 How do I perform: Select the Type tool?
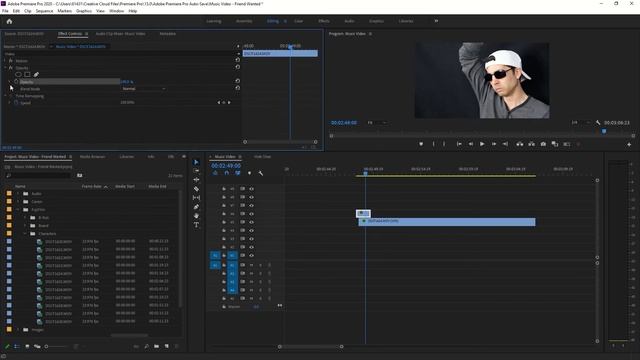point(196,224)
